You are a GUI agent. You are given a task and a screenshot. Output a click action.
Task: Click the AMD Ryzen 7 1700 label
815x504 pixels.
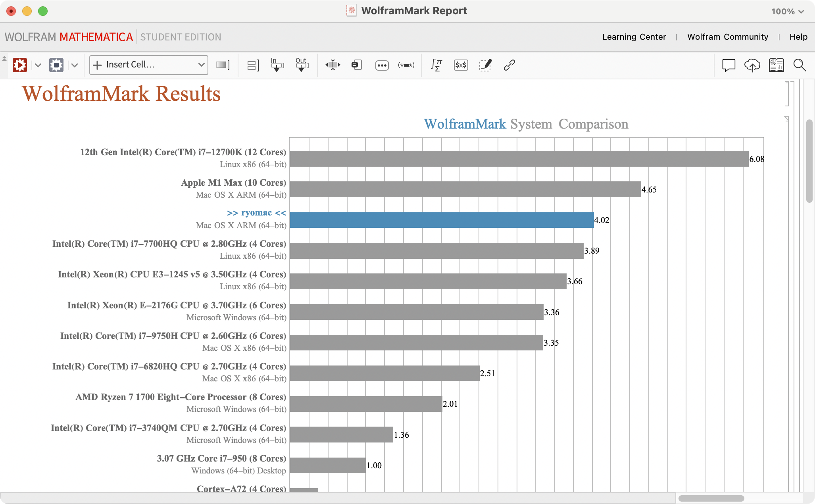click(x=181, y=397)
